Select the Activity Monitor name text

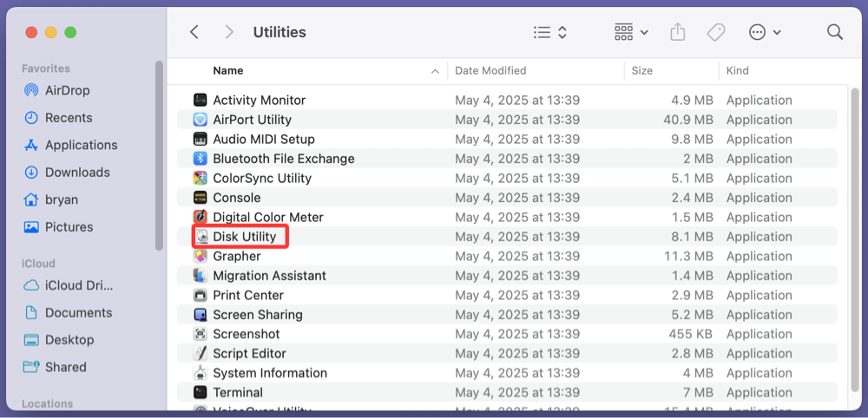259,100
